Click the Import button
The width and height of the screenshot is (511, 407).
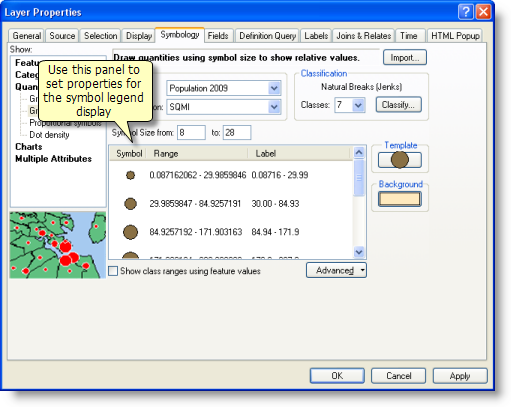405,57
